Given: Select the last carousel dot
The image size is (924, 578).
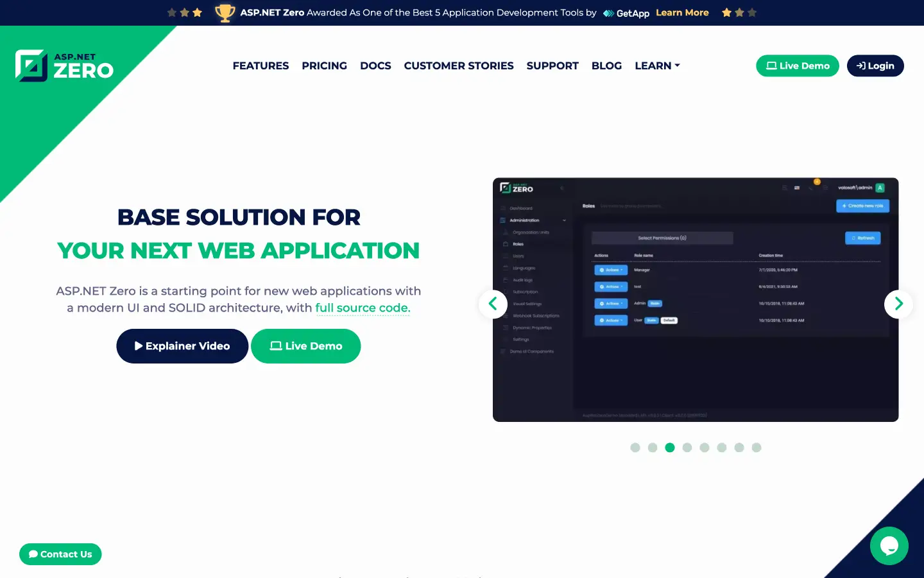Looking at the screenshot, I should (x=757, y=448).
